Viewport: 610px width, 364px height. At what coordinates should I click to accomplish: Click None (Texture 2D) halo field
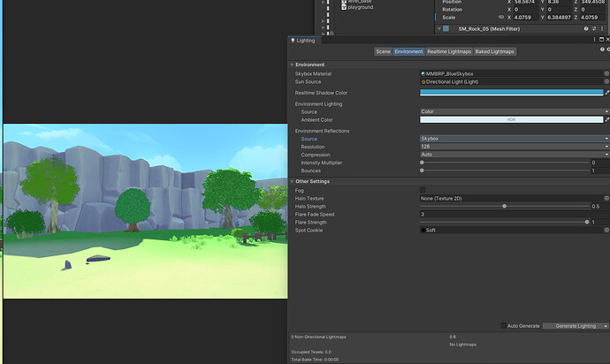coord(511,198)
